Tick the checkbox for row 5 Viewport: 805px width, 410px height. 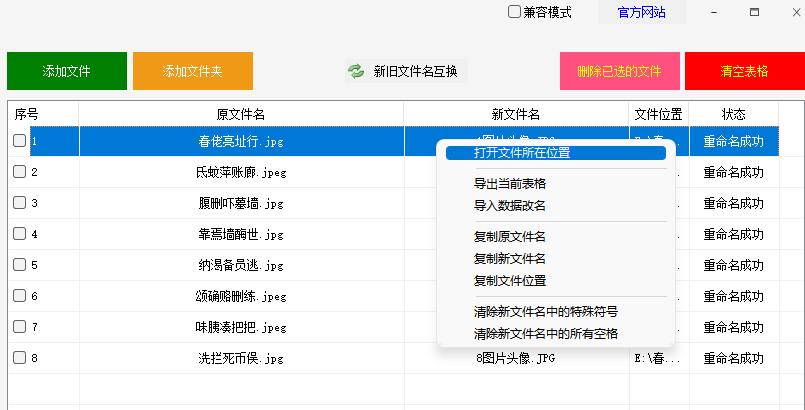click(x=20, y=265)
